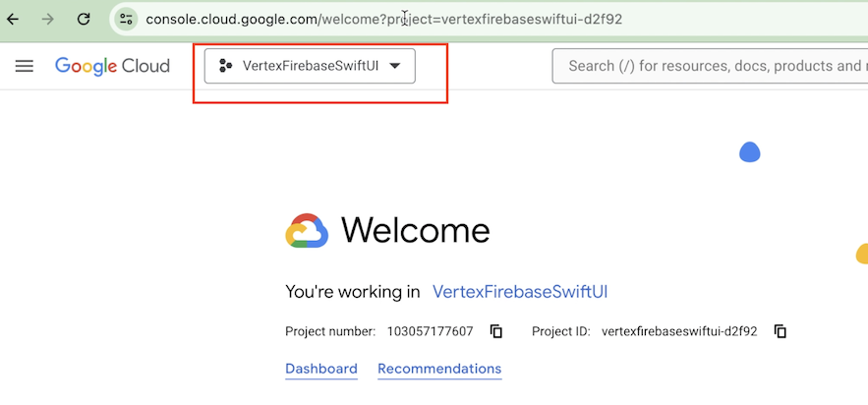Click the project number value 103057177607
This screenshot has height=405, width=868.
(430, 331)
